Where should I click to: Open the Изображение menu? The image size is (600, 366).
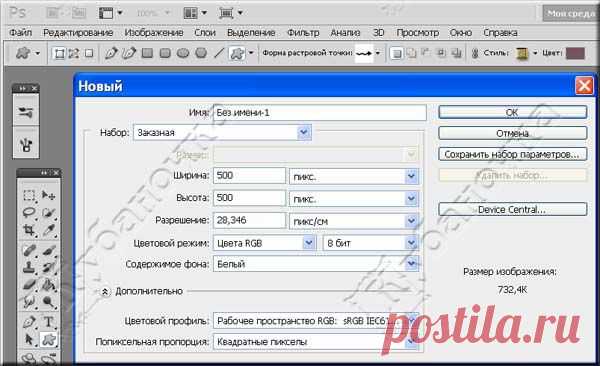tap(154, 33)
